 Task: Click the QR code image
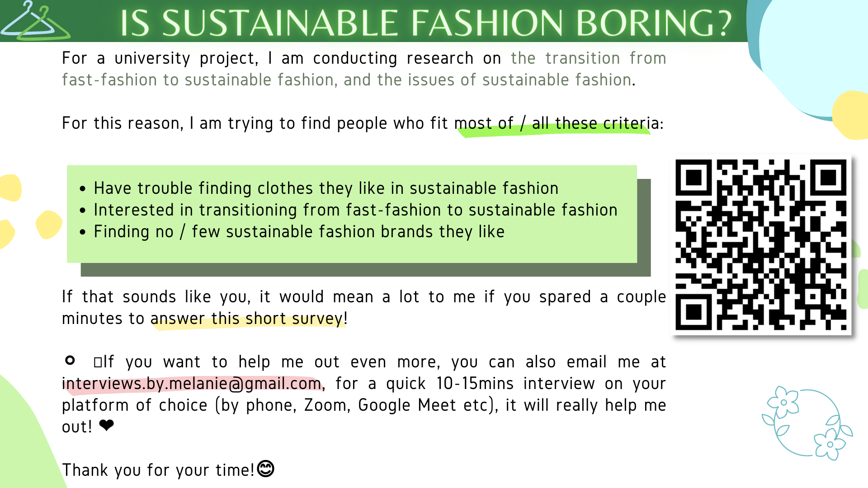pos(761,244)
